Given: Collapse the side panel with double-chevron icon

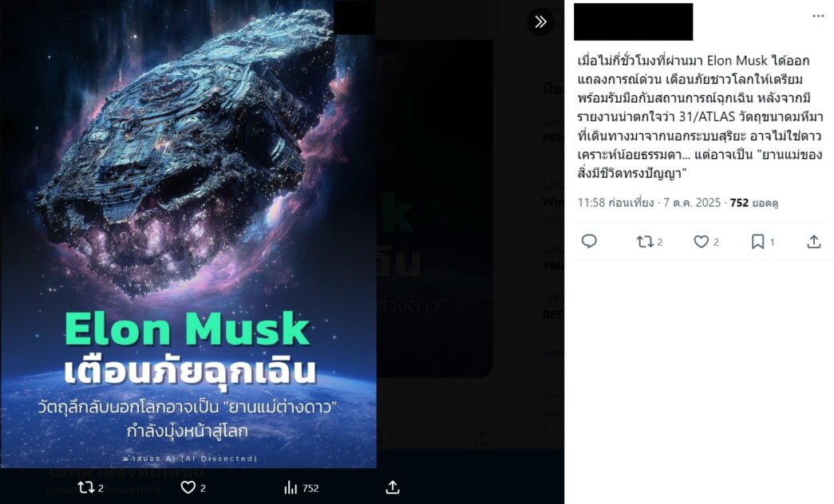Looking at the screenshot, I should click(540, 22).
